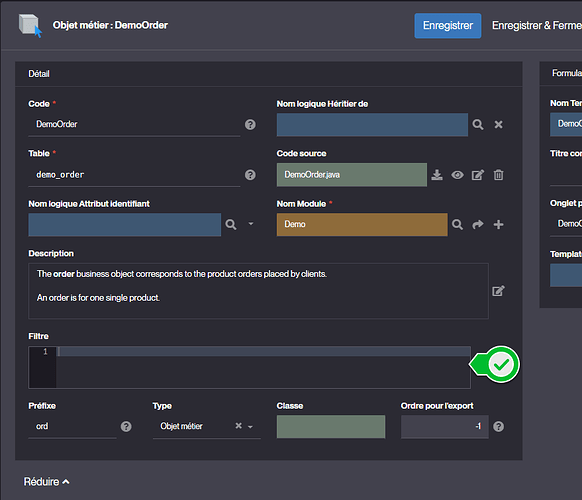Open the Type dropdown showing Objet métier
Image resolution: width=582 pixels, height=500 pixels.
pyautogui.click(x=251, y=427)
